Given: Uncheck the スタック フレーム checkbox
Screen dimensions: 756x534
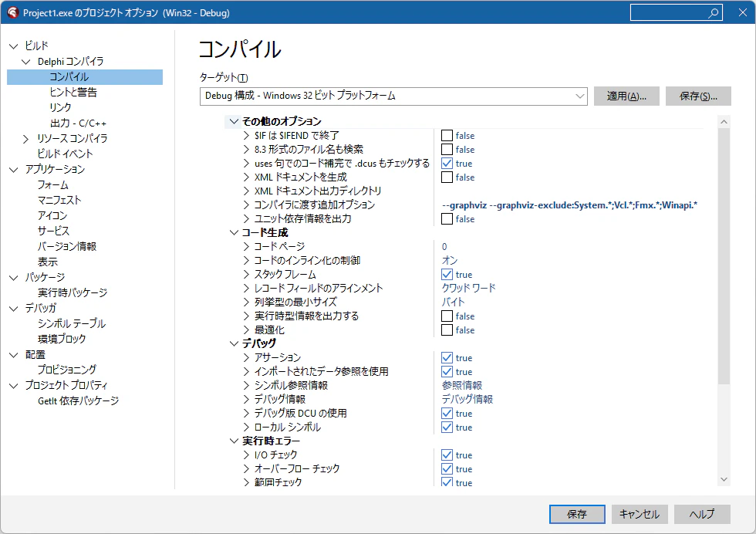Looking at the screenshot, I should [x=447, y=275].
